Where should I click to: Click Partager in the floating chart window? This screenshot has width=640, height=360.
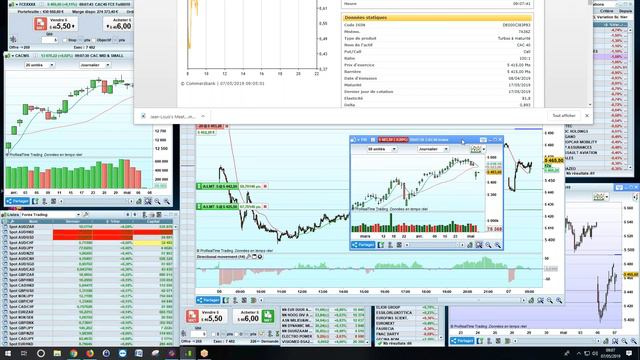point(363,245)
